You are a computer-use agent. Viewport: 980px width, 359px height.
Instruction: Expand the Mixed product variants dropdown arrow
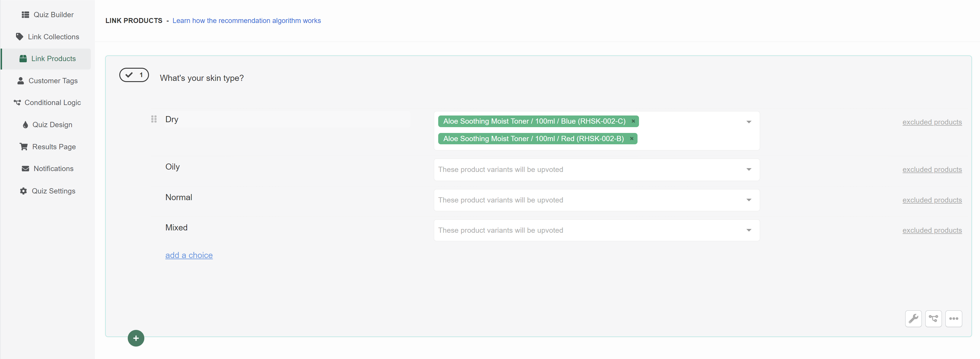(x=748, y=230)
